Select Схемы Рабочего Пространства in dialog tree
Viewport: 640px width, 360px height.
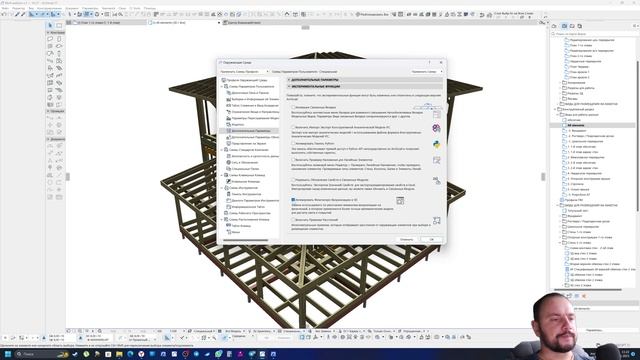point(249,213)
